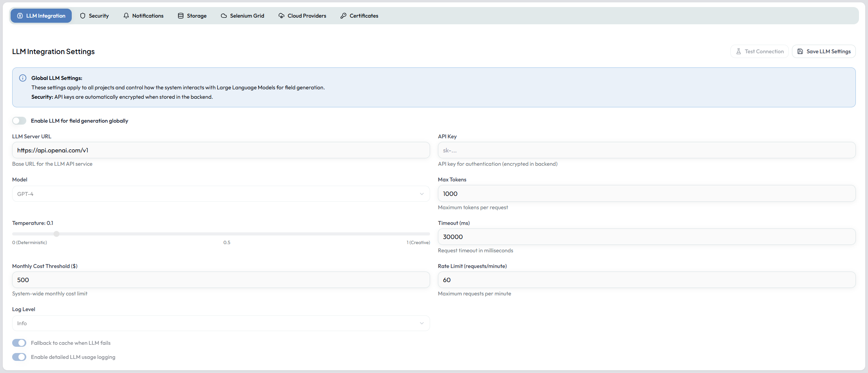Click the info icon in Global LLM Settings banner
Viewport: 868px width, 373px height.
point(23,78)
